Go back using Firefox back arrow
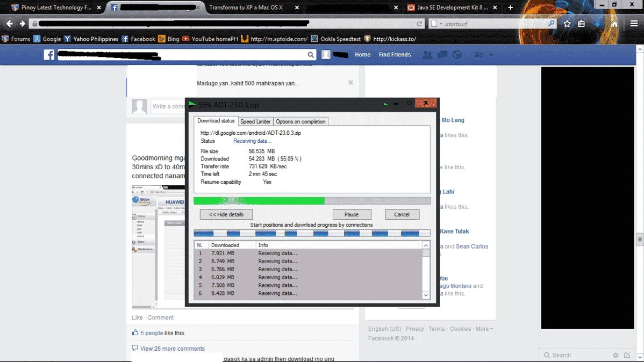Image resolution: width=644 pixels, height=362 pixels. point(10,24)
